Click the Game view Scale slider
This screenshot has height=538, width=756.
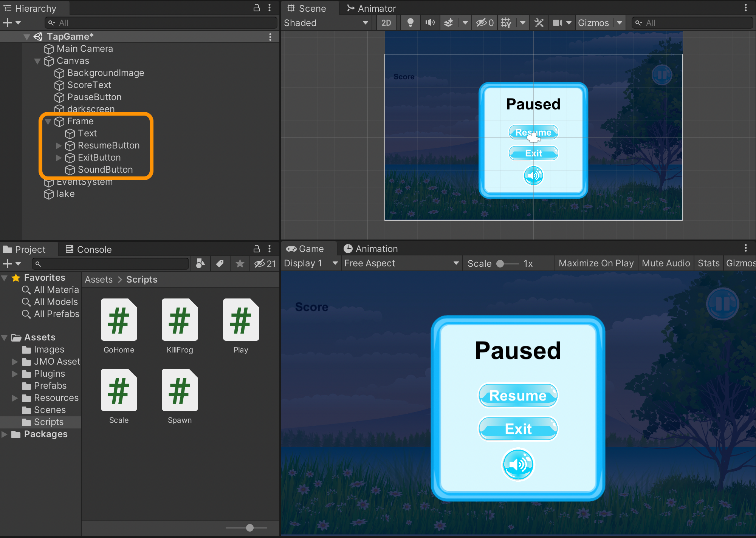click(508, 264)
